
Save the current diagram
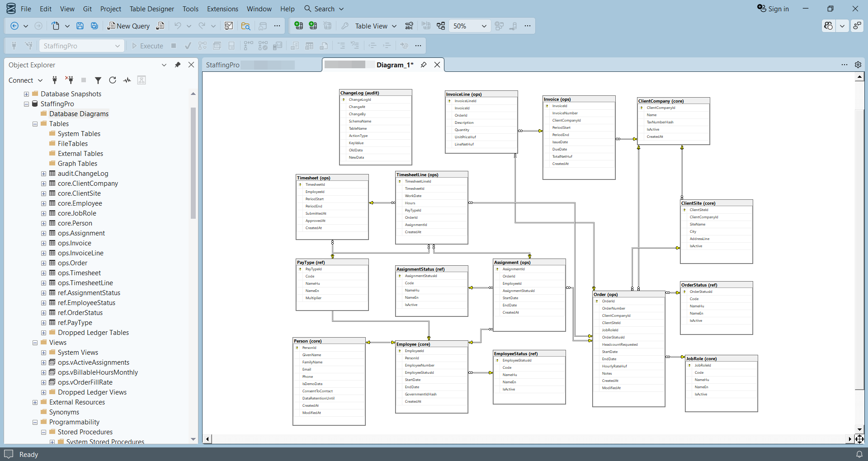[x=80, y=26]
